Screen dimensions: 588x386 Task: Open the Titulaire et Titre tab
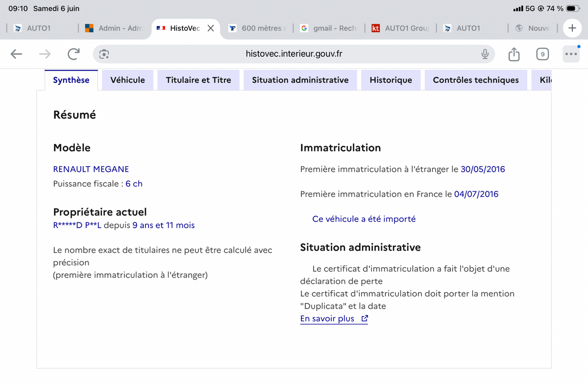198,80
